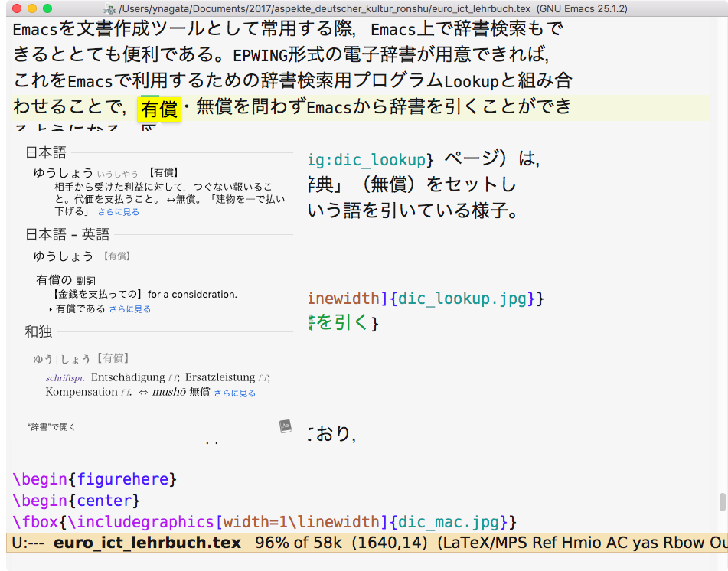
Task: Click さらに見る link after 有償である
Action: tap(130, 308)
